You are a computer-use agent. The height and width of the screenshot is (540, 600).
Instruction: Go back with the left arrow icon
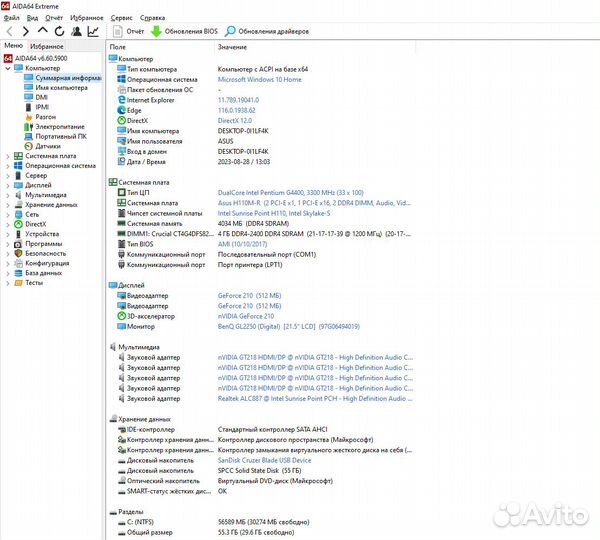point(10,31)
